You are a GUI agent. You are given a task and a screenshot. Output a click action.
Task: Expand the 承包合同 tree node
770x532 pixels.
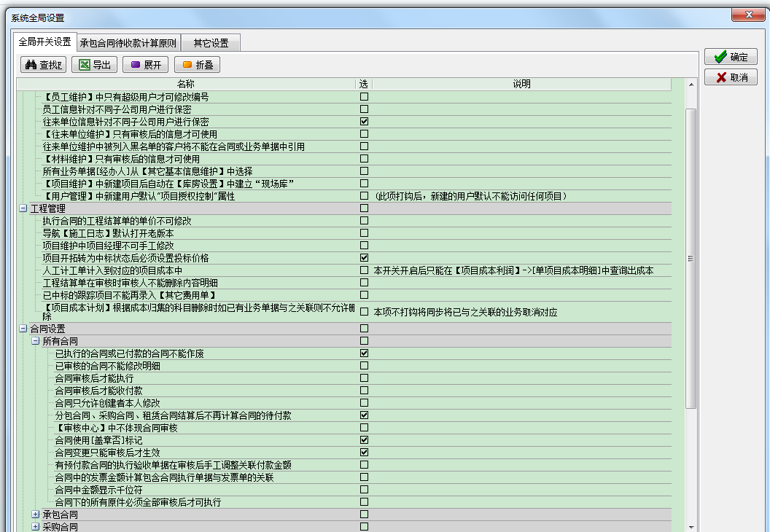(35, 515)
